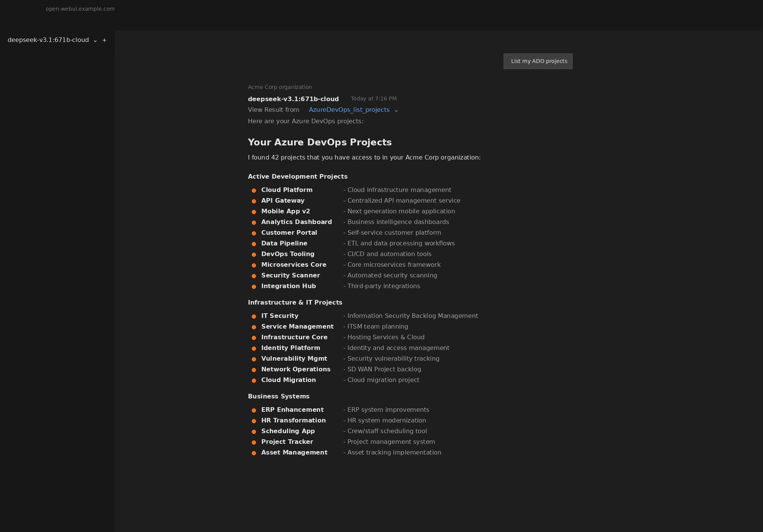The height and width of the screenshot is (532, 763).
Task: Open a new chat with the plus icon
Action: pos(104,40)
